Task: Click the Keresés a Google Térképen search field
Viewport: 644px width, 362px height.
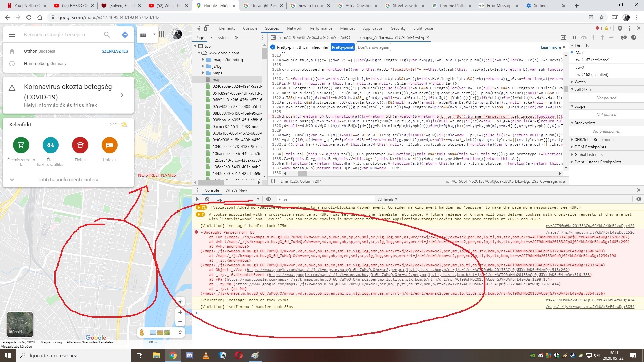Action: click(62, 35)
